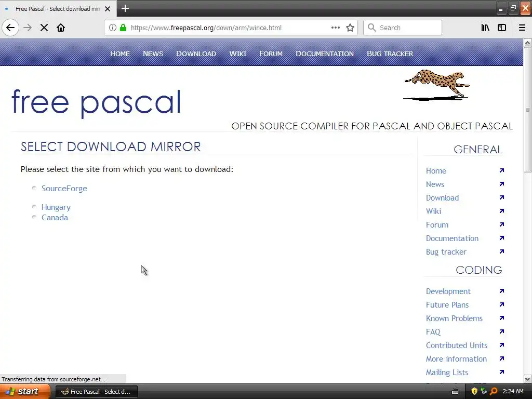Viewport: 532px width, 399px height.
Task: Open FORUM in the top navigation bar
Action: tap(271, 54)
